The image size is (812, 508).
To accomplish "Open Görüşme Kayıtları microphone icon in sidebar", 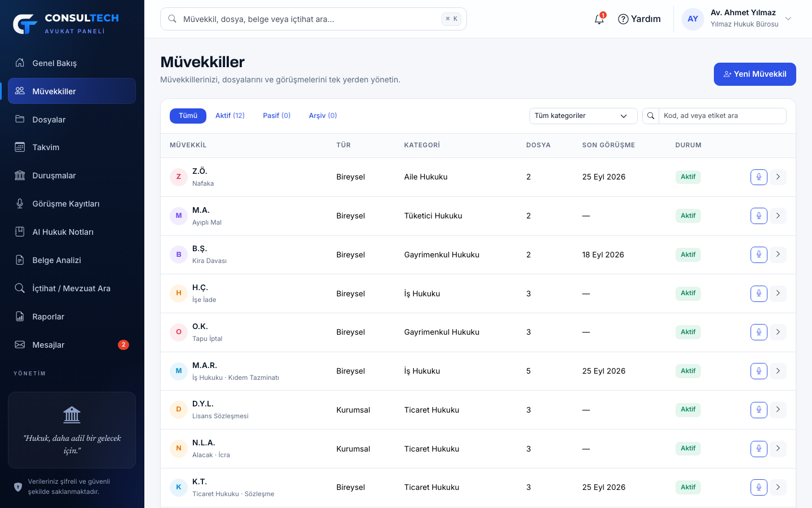I will coord(20,204).
